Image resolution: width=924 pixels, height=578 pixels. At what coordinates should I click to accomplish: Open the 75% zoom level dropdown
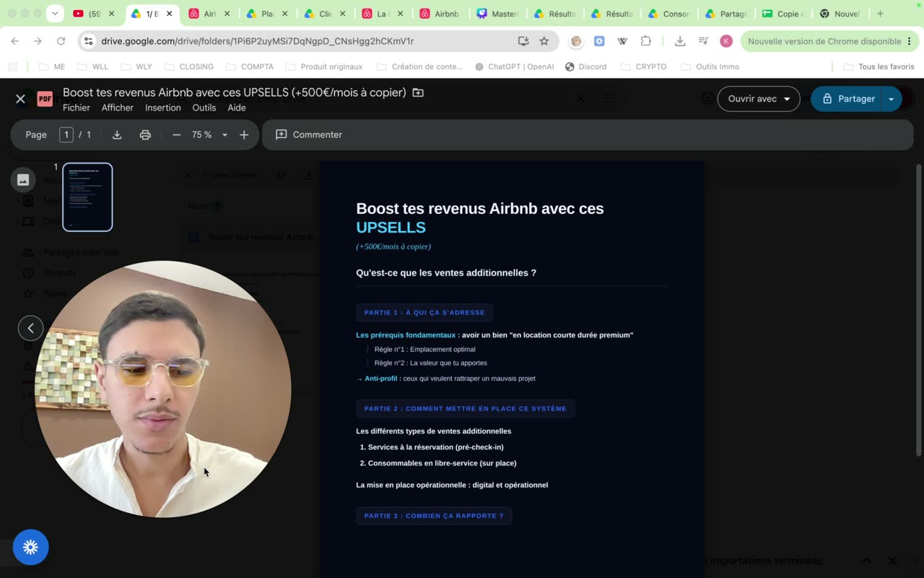click(209, 135)
